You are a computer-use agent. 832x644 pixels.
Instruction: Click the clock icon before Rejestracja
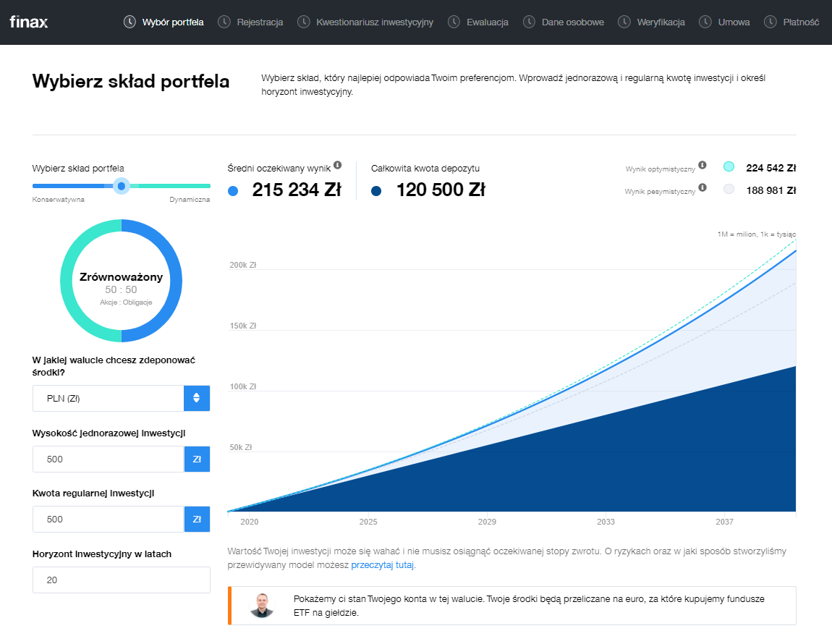[224, 22]
